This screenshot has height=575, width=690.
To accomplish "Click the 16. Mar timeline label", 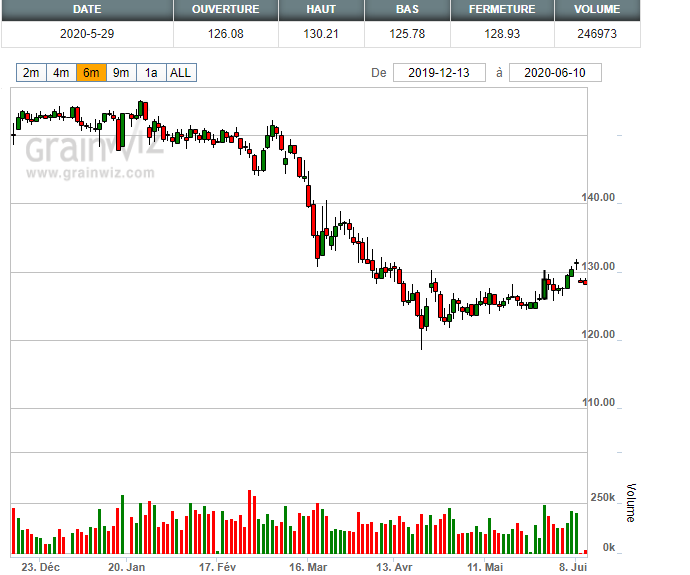I will pyautogui.click(x=309, y=566).
